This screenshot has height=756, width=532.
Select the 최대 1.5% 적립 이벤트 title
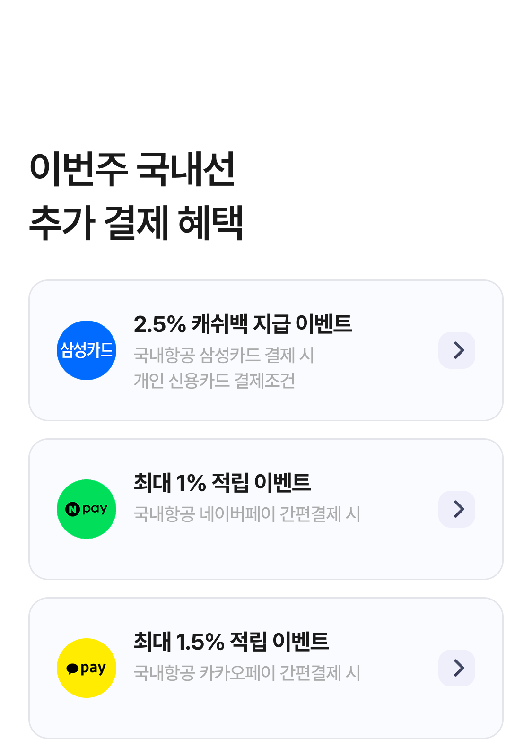pyautogui.click(x=231, y=642)
